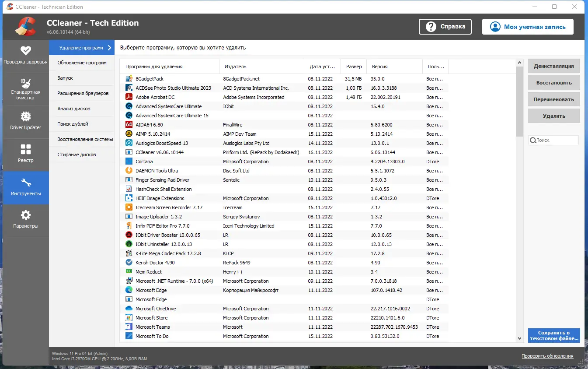This screenshot has height=369, width=588.
Task: Click the magnifier icon in the search box
Action: coord(534,140)
